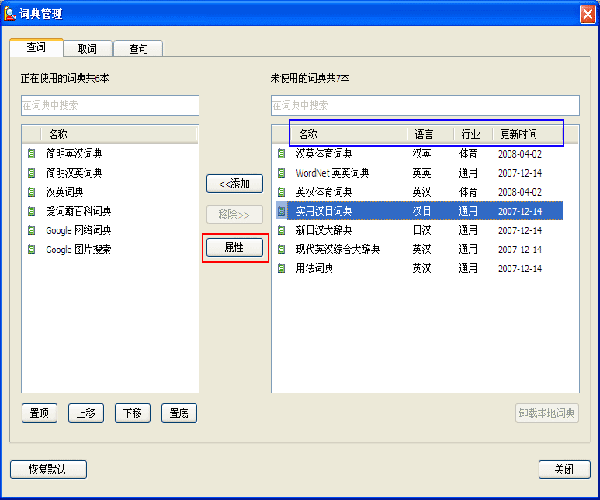Click the highlighted 实用汉日词典 name
The width and height of the screenshot is (600, 500).
324,211
